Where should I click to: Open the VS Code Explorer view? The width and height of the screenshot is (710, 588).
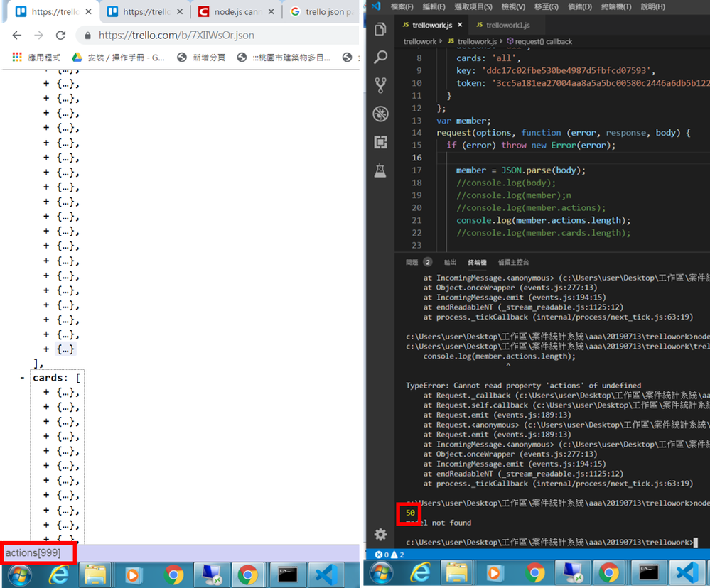click(x=380, y=30)
